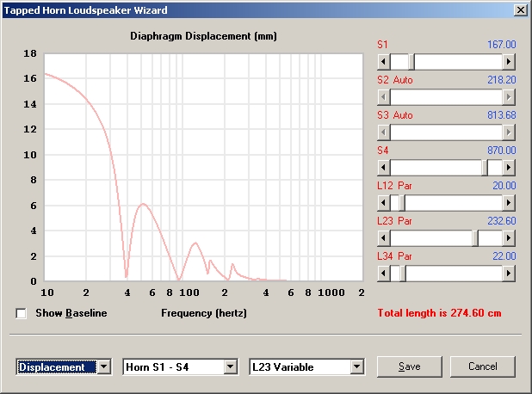The width and height of the screenshot is (532, 394).
Task: Click the L23 Par label
Action: (x=394, y=221)
